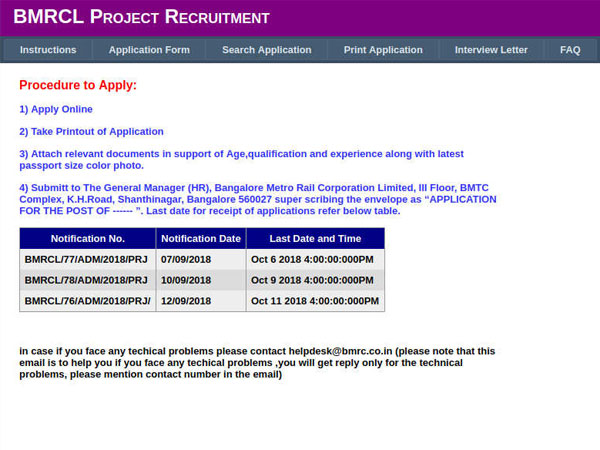Image resolution: width=600 pixels, height=450 pixels.
Task: Click BMRCL Project Recruitment title
Action: (142, 17)
